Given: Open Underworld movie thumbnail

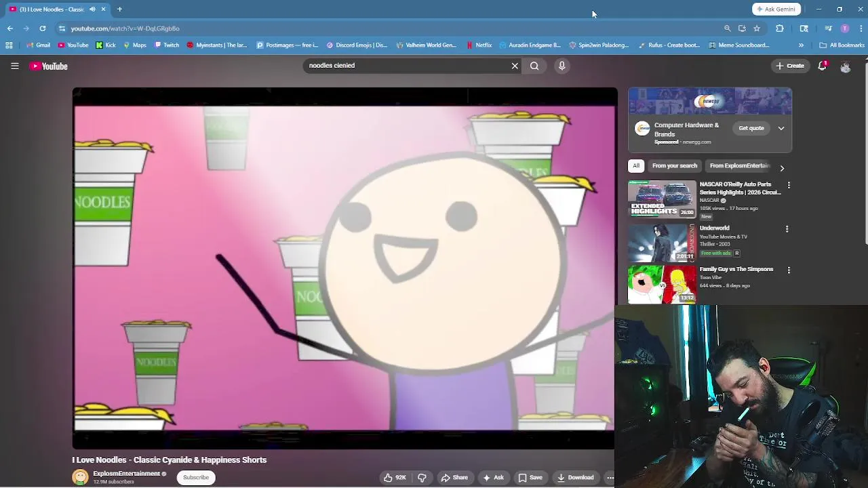Looking at the screenshot, I should (662, 243).
